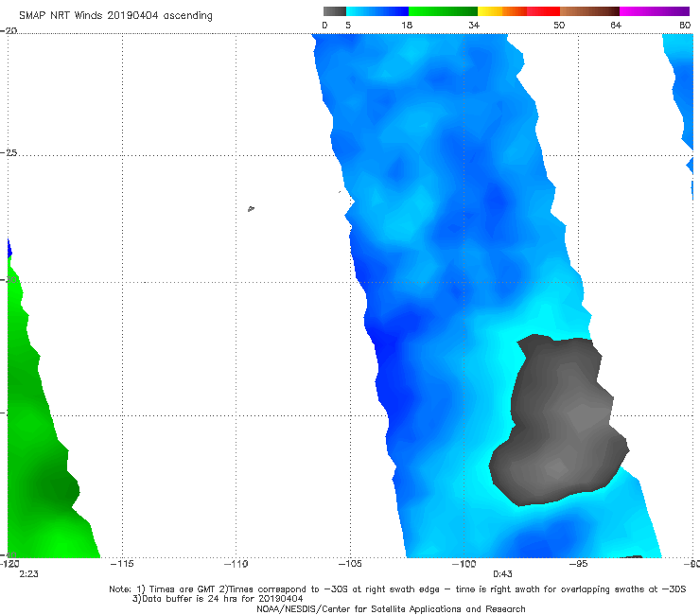Click the 'Times are GMT' note line
Viewport: 700px width, 615px height.
(x=397, y=589)
